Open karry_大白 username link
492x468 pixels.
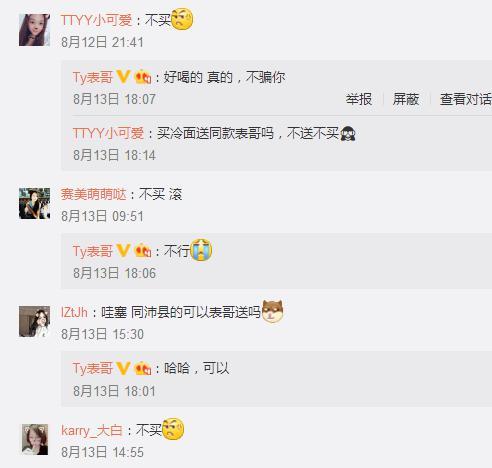pos(92,430)
